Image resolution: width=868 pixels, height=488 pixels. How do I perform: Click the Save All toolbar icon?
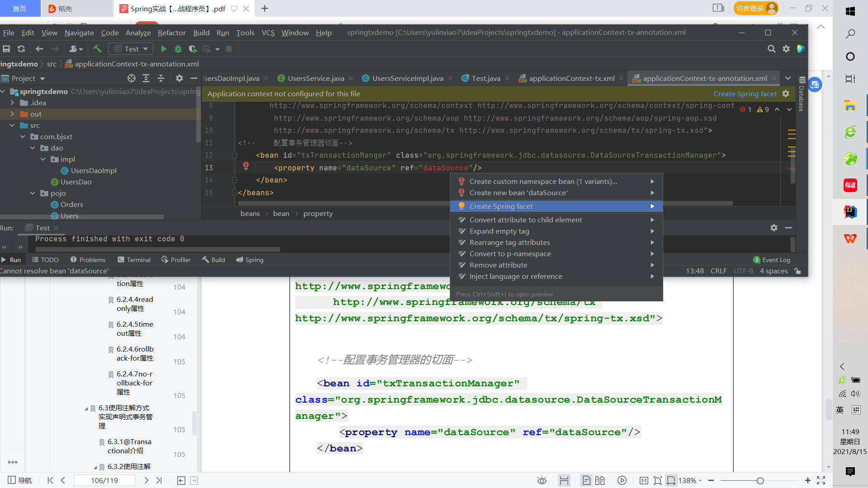pyautogui.click(x=6, y=49)
